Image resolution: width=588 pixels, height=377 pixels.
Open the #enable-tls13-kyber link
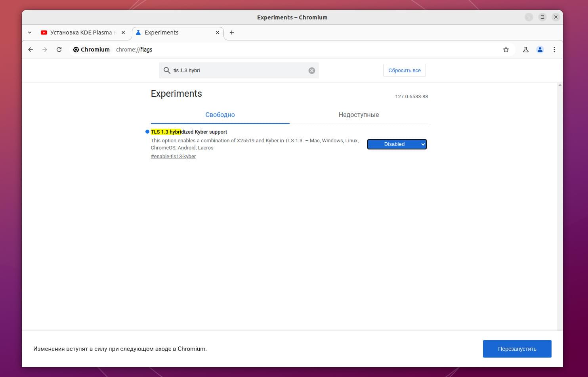(173, 157)
